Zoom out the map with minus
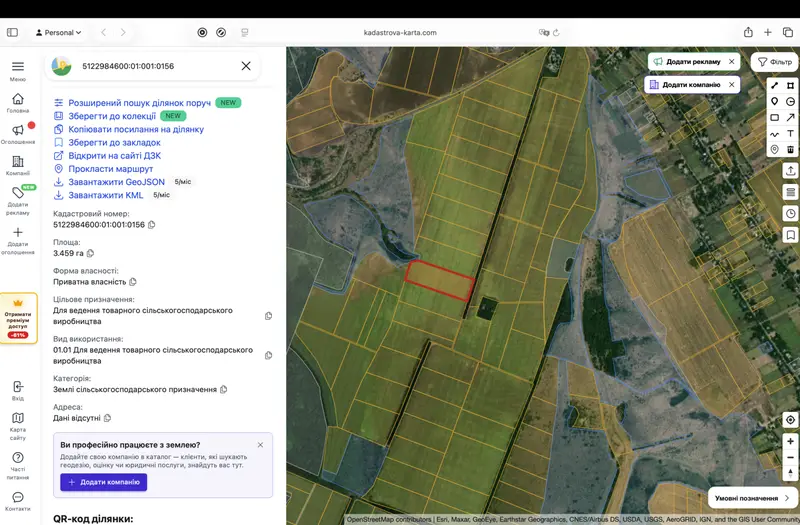800x525 pixels. 790,457
